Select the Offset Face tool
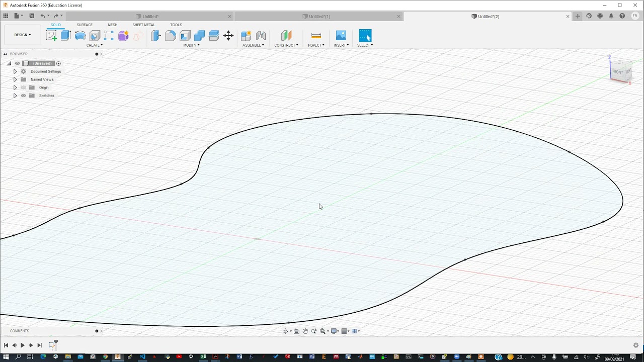This screenshot has height=362, width=644. coord(214,36)
